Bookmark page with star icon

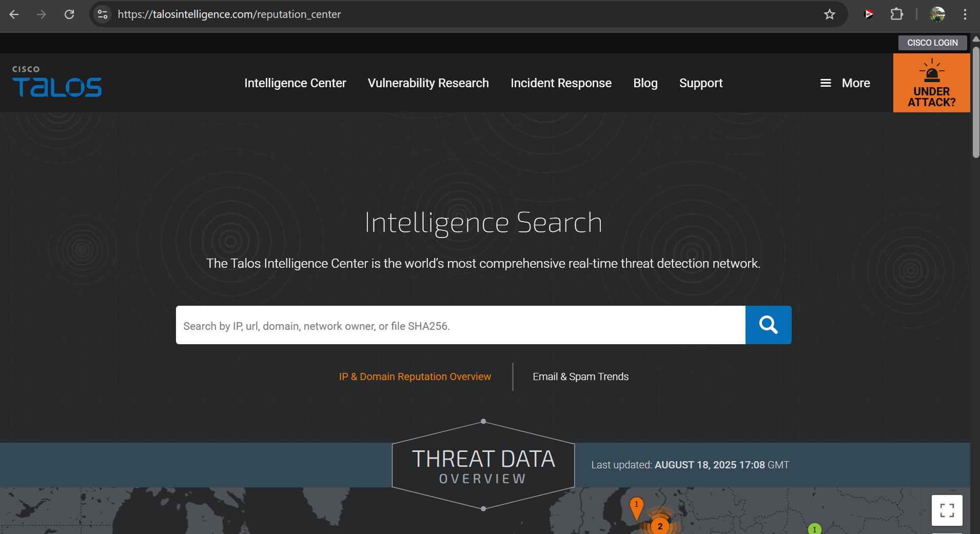[830, 14]
